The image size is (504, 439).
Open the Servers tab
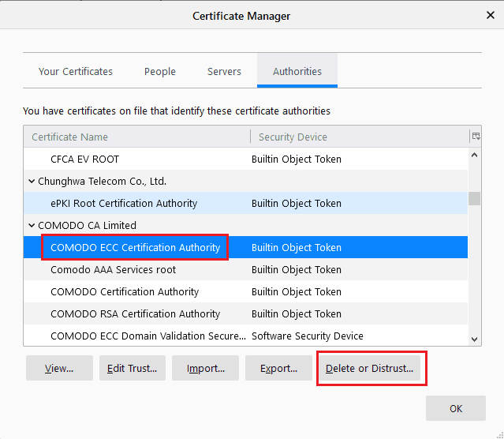224,71
